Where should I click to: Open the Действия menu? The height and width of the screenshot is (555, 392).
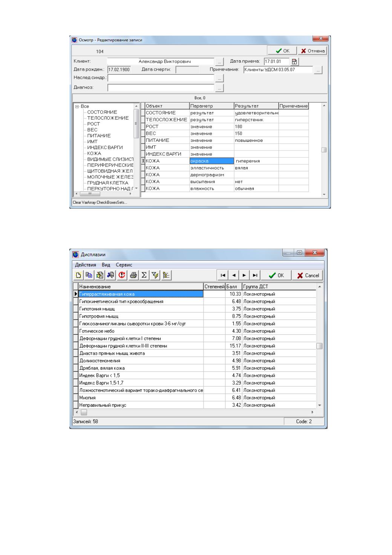coord(86,265)
